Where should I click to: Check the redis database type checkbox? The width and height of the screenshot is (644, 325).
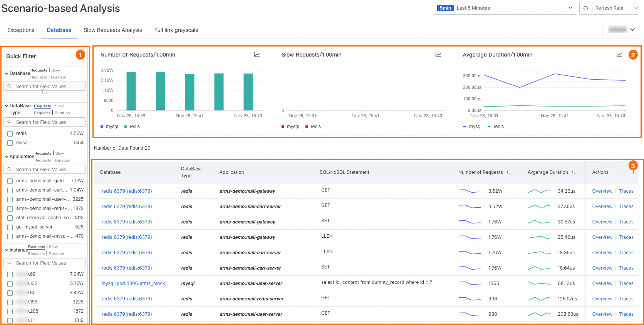[x=10, y=134]
